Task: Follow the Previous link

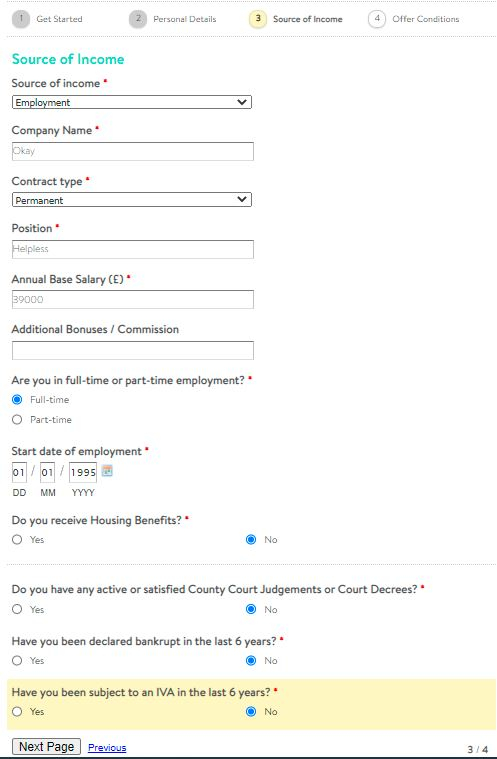Action: 107,748
